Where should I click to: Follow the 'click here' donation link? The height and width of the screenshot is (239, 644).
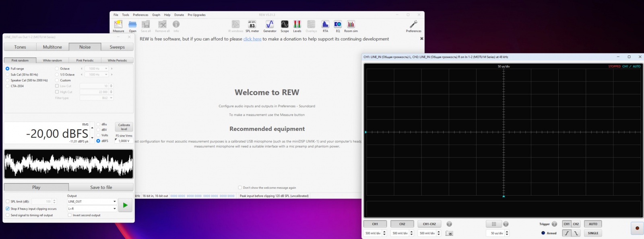click(x=252, y=39)
